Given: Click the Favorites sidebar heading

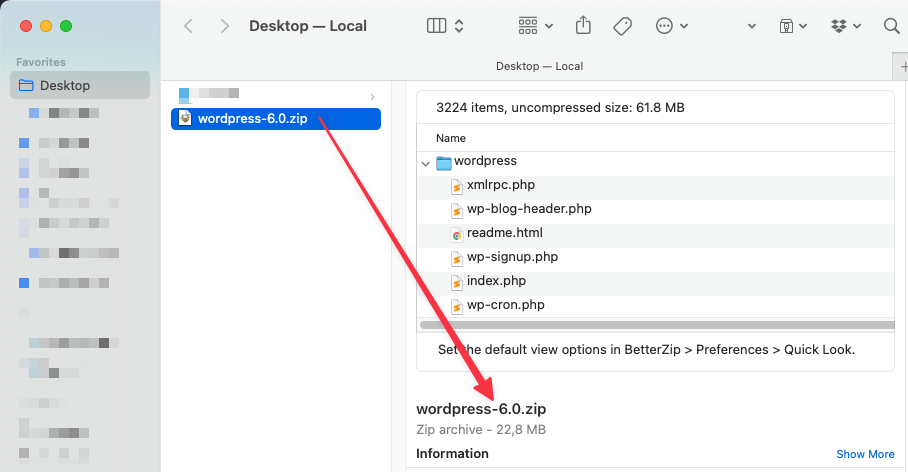Looking at the screenshot, I should (41, 62).
